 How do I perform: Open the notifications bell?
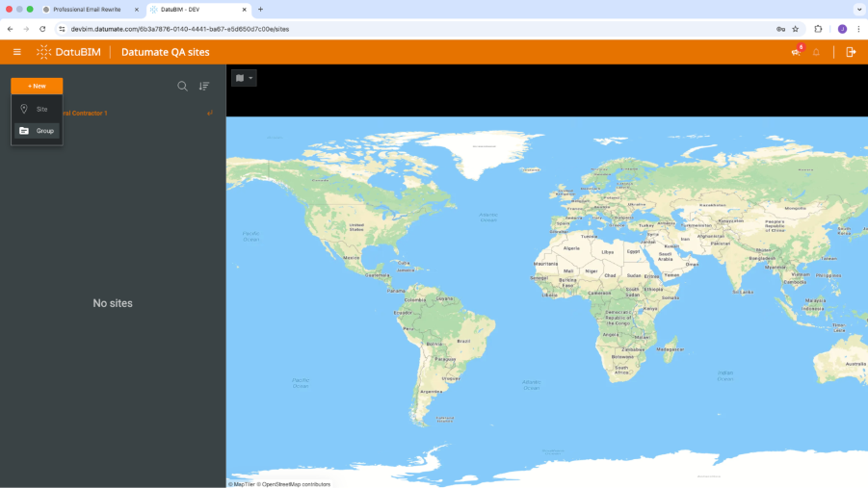pos(816,52)
